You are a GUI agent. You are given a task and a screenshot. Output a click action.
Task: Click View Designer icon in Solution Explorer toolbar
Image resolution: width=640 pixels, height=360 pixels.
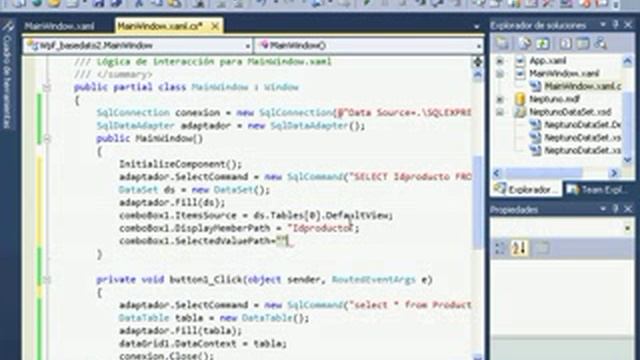(583, 43)
